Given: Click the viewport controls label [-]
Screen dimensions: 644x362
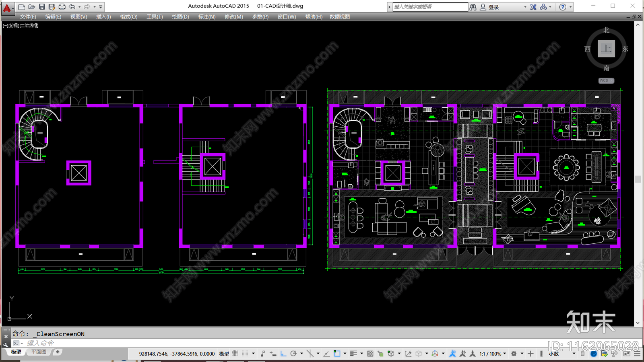Looking at the screenshot, I should click(5, 25).
